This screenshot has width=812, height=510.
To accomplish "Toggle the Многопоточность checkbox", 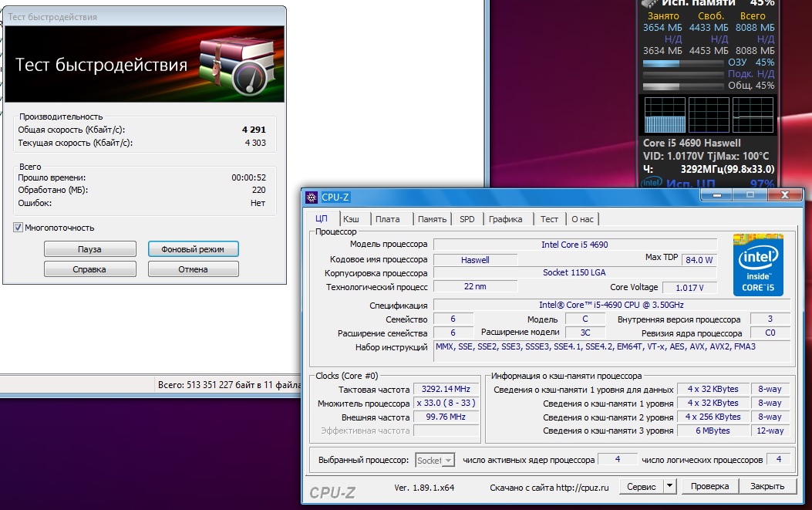I will [19, 228].
